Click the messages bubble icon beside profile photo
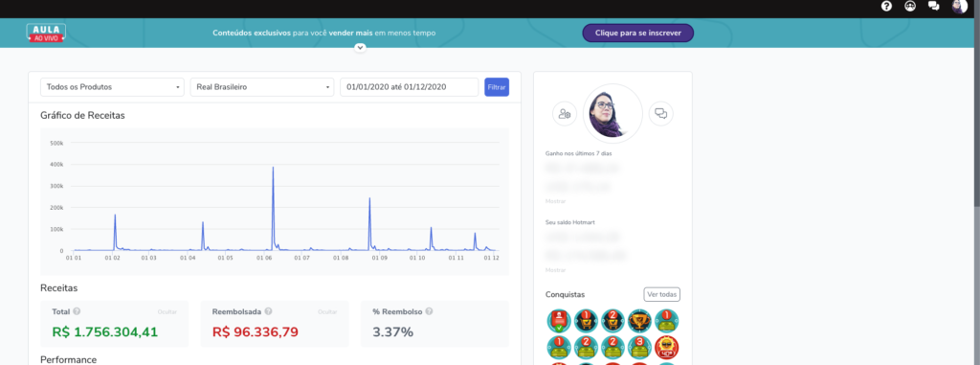The width and height of the screenshot is (980, 365). point(660,114)
